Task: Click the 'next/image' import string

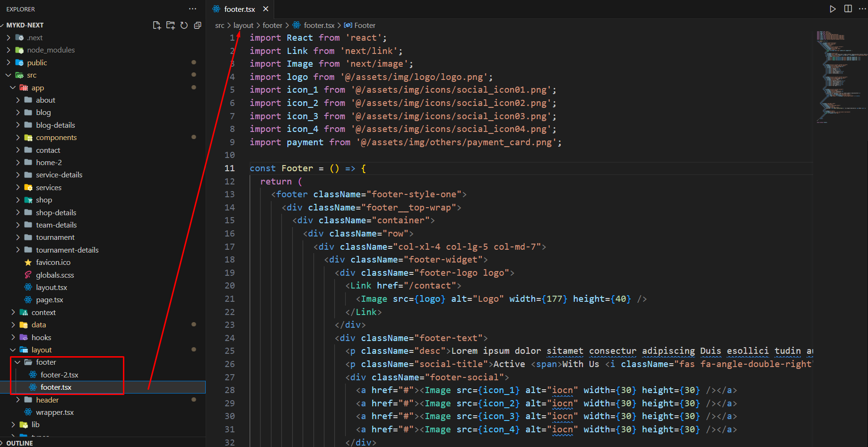Action: 377,64
